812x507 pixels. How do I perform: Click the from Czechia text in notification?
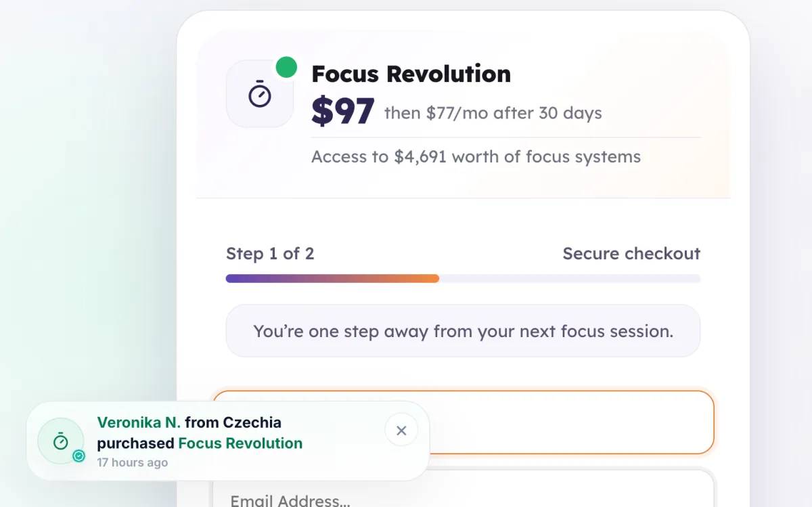click(x=233, y=422)
